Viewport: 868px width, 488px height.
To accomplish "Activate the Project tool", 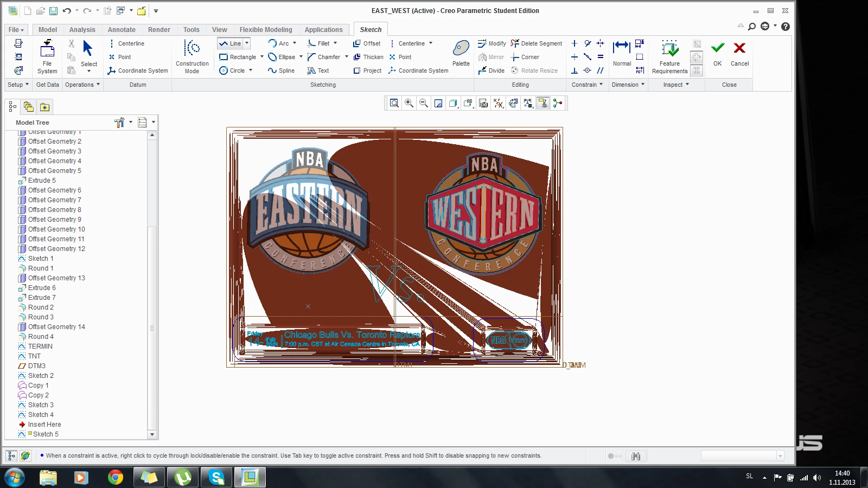I will coord(367,70).
